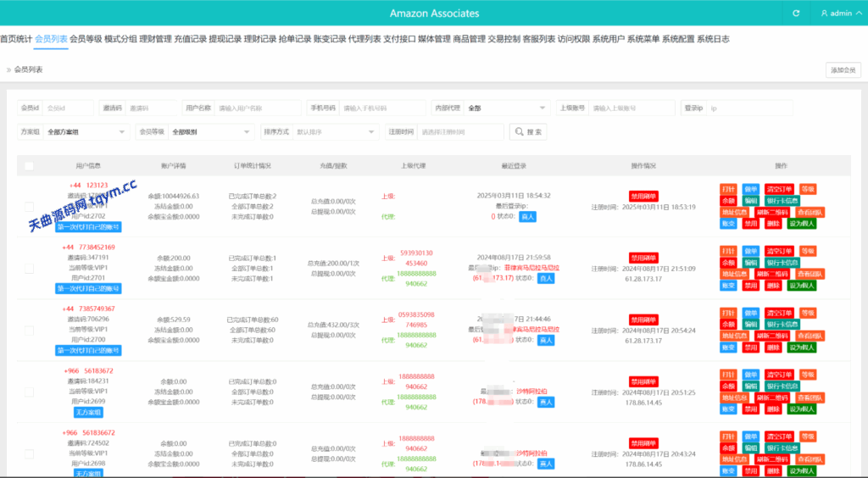This screenshot has width=868, height=478.
Task: Click 删除 for user id 2701
Action: click(773, 286)
